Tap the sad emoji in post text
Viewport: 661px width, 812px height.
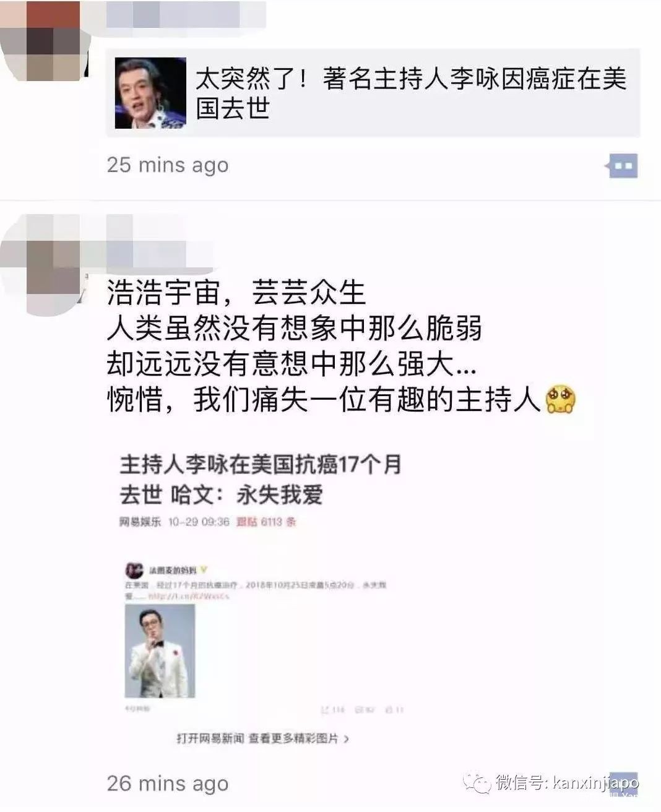point(560,400)
